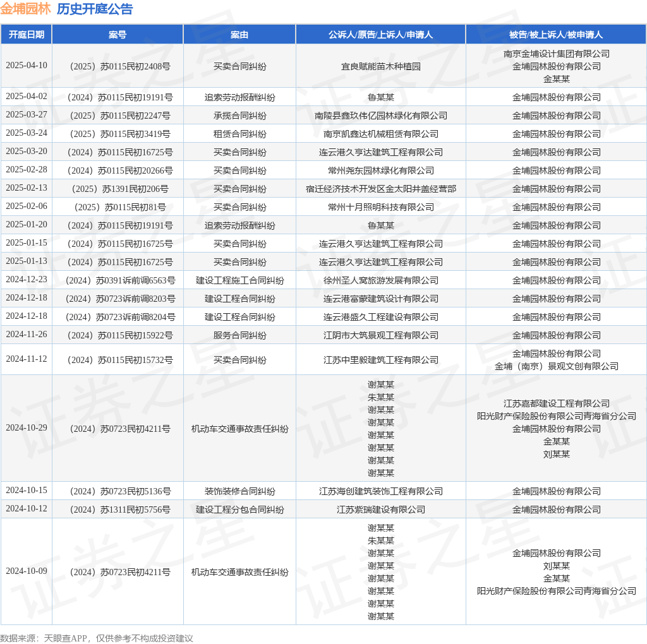Click the 公诉人/原告/上诉人/申请人 column header

(x=380, y=35)
